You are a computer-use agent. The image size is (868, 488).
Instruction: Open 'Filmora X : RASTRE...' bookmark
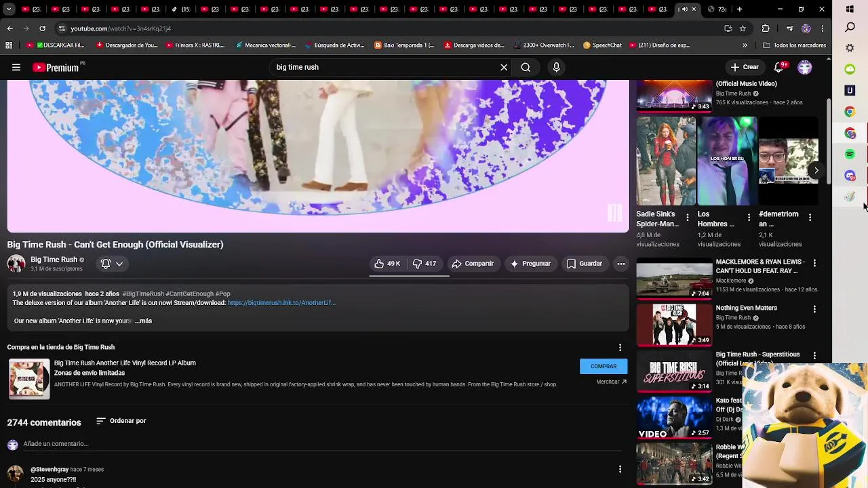(x=195, y=45)
